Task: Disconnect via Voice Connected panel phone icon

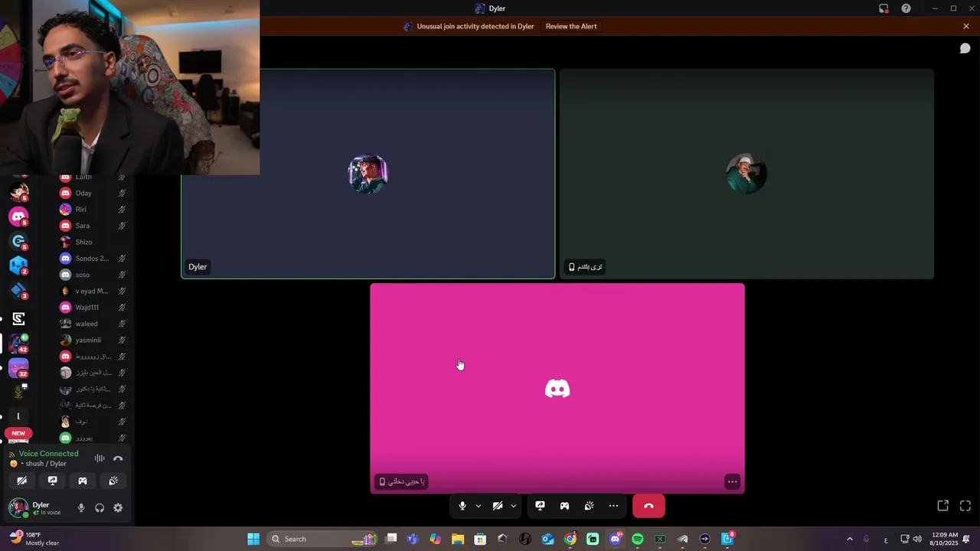Action: (118, 458)
